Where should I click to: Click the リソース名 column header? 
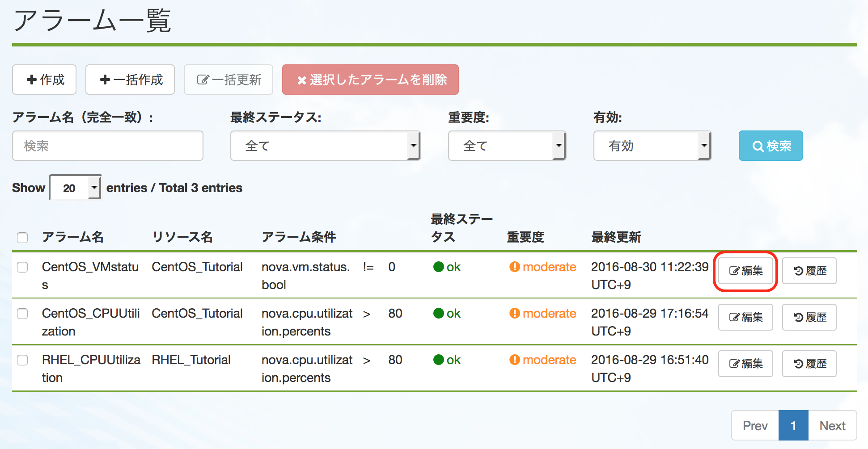point(182,237)
